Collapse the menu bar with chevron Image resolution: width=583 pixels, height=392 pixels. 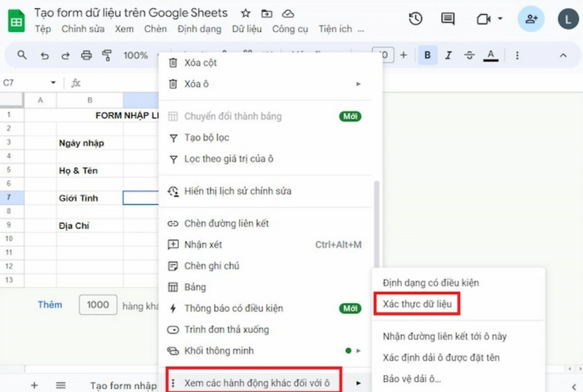[563, 55]
